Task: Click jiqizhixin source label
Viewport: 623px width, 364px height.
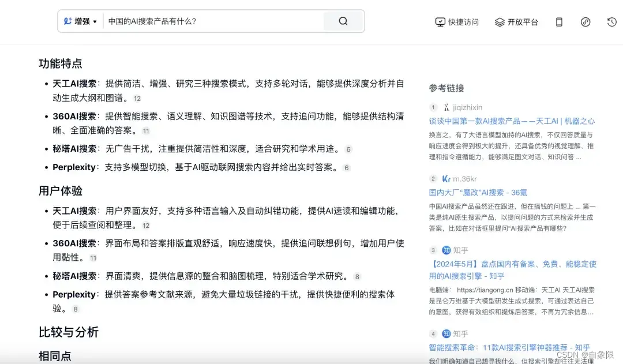Action: [x=467, y=107]
